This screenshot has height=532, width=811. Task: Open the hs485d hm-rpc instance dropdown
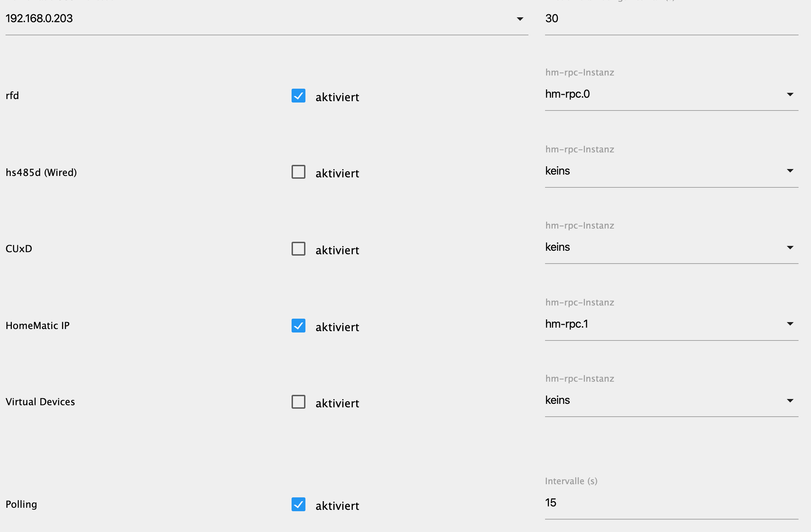click(x=665, y=171)
